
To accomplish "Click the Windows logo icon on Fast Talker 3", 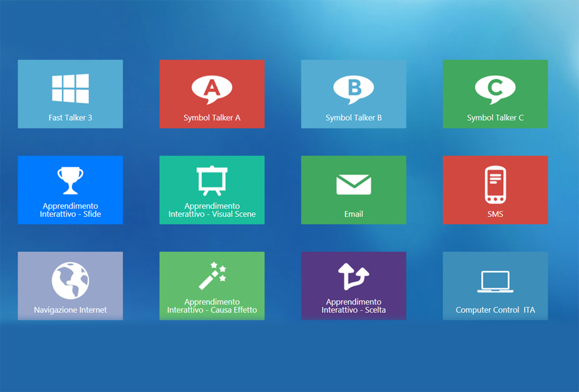I will (71, 89).
